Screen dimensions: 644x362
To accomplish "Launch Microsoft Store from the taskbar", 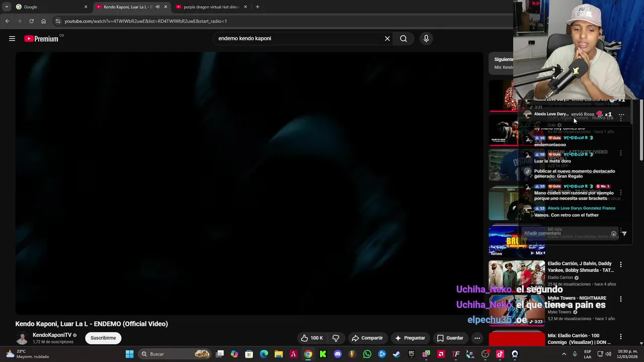I will [249, 354].
